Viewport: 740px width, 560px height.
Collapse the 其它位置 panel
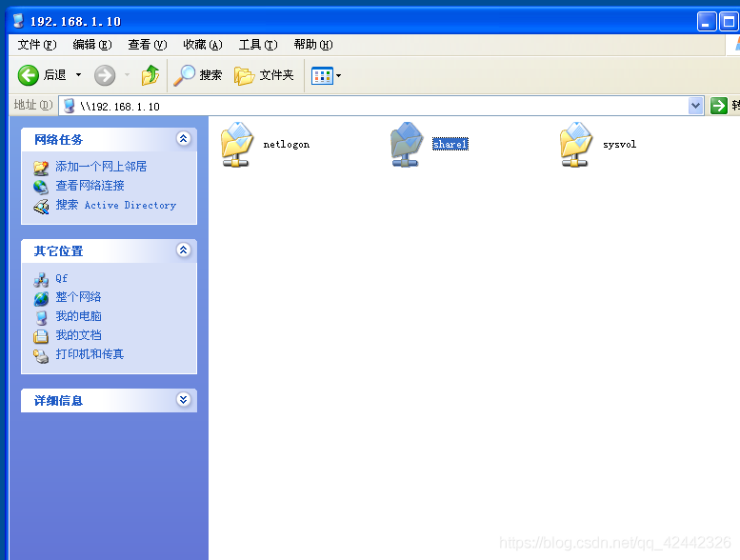click(x=183, y=250)
